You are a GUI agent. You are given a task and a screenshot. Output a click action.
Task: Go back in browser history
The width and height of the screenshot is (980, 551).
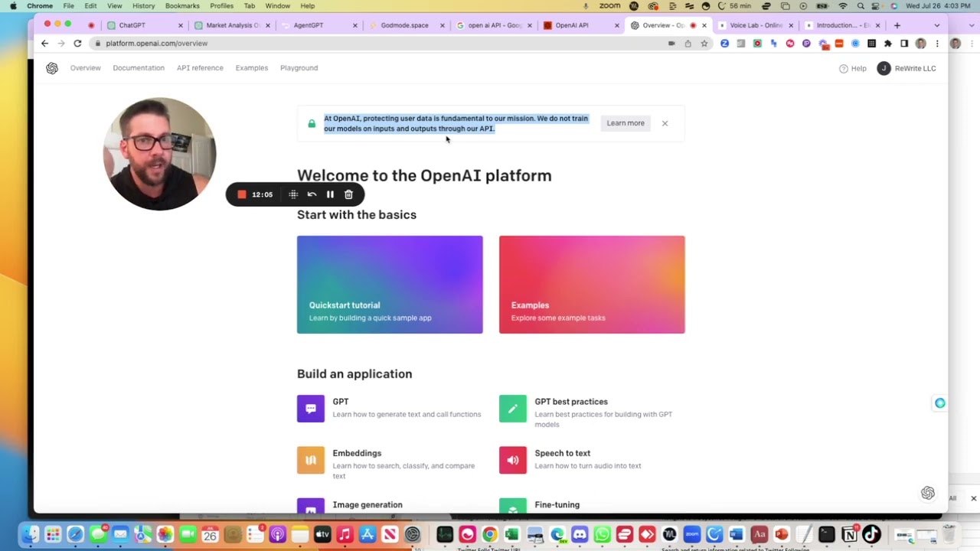(x=44, y=44)
